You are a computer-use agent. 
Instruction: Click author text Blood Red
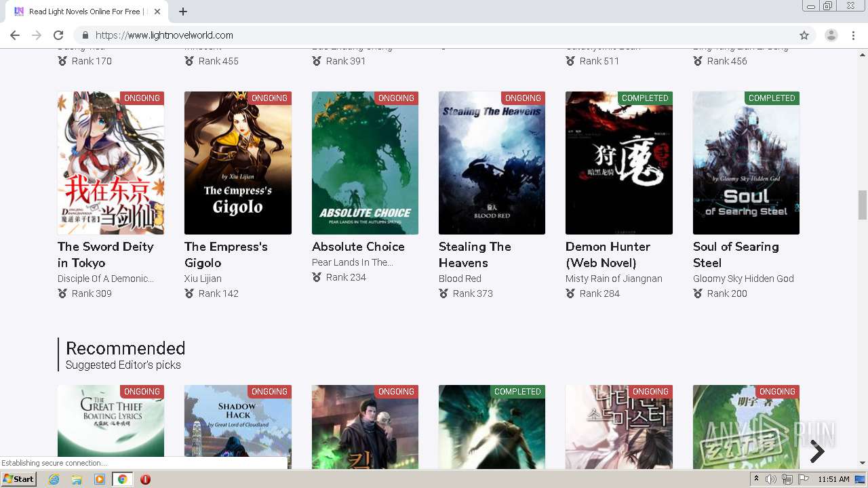(x=460, y=279)
